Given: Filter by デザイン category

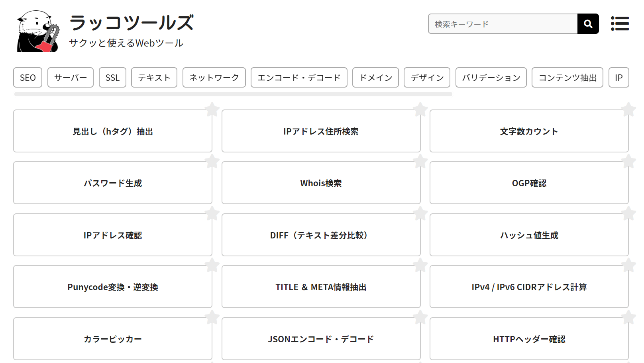Looking at the screenshot, I should pyautogui.click(x=427, y=78).
